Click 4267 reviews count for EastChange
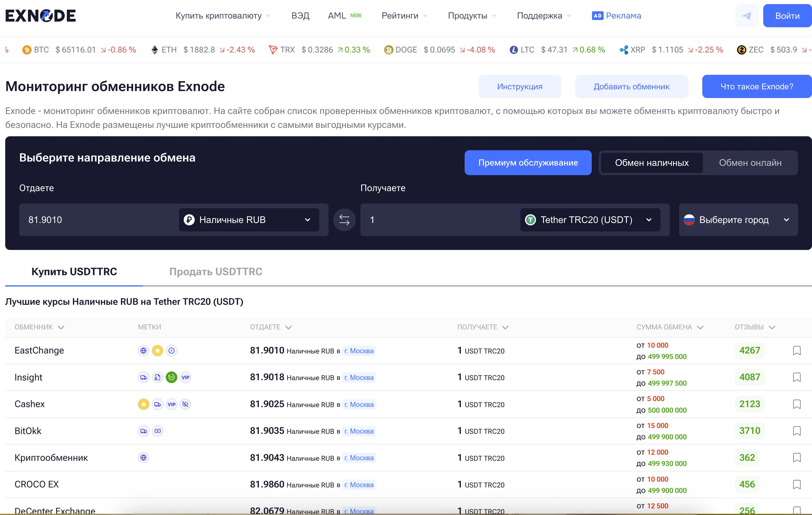Image resolution: width=812 pixels, height=515 pixels. pyautogui.click(x=749, y=351)
